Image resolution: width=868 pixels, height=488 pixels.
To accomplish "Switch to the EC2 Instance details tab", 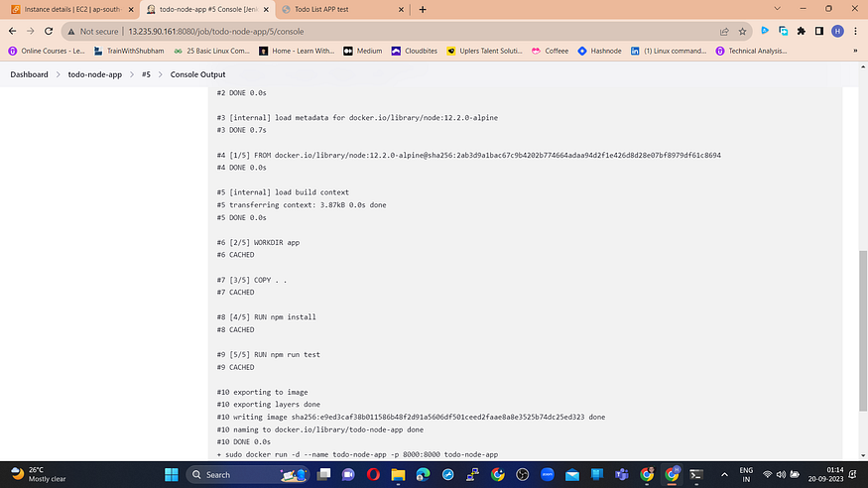I will pos(72,9).
